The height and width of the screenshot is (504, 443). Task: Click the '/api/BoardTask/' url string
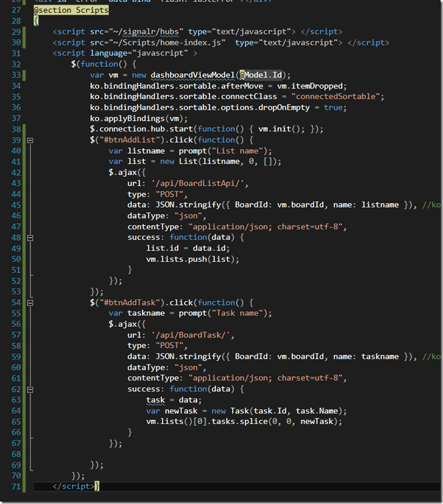pos(190,335)
